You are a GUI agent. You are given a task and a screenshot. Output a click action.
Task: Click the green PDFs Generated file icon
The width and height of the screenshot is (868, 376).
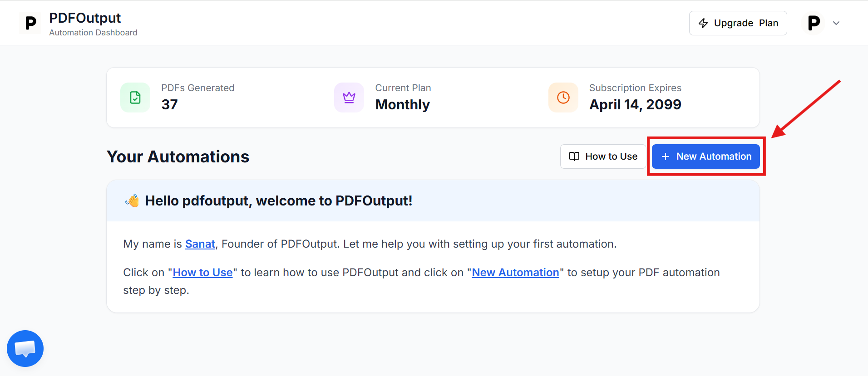click(x=135, y=98)
